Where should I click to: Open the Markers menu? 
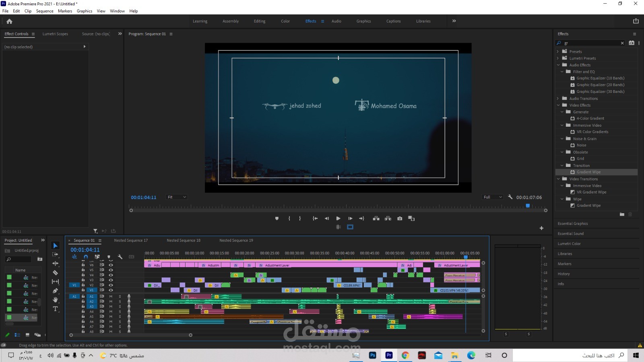pos(65,11)
